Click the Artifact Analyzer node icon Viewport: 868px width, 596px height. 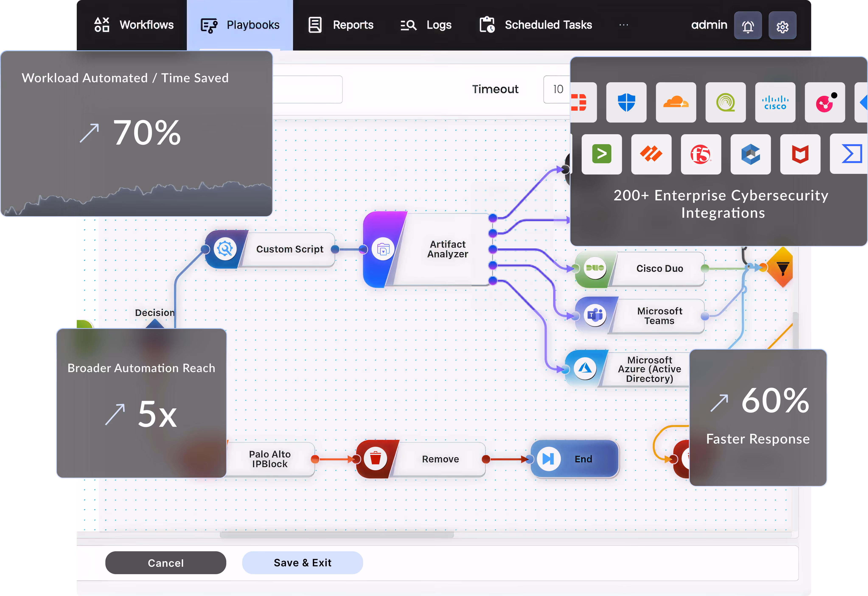[x=383, y=249]
